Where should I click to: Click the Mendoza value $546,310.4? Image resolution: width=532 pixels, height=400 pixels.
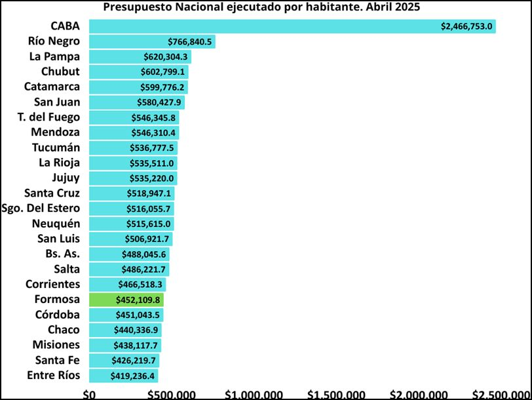(x=153, y=132)
